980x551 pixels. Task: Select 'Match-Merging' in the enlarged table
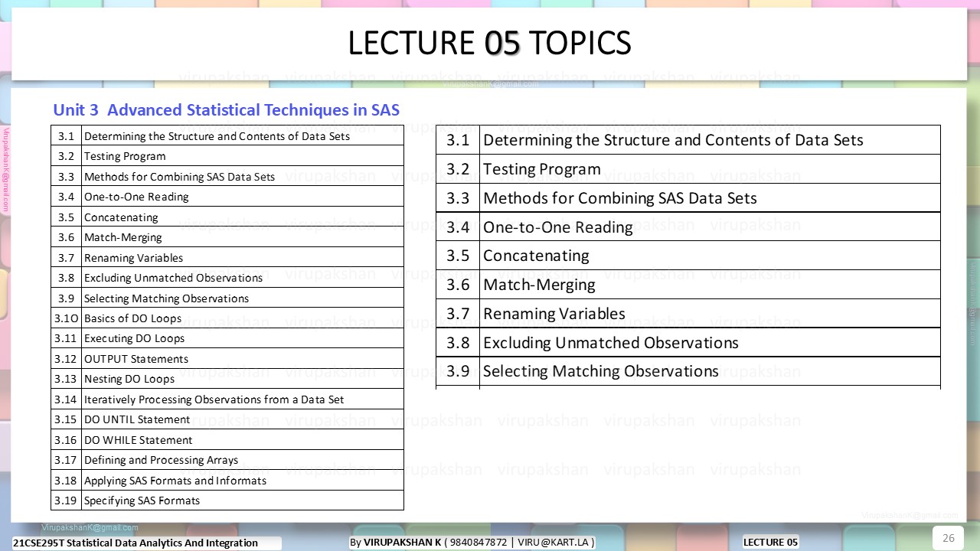click(x=539, y=285)
